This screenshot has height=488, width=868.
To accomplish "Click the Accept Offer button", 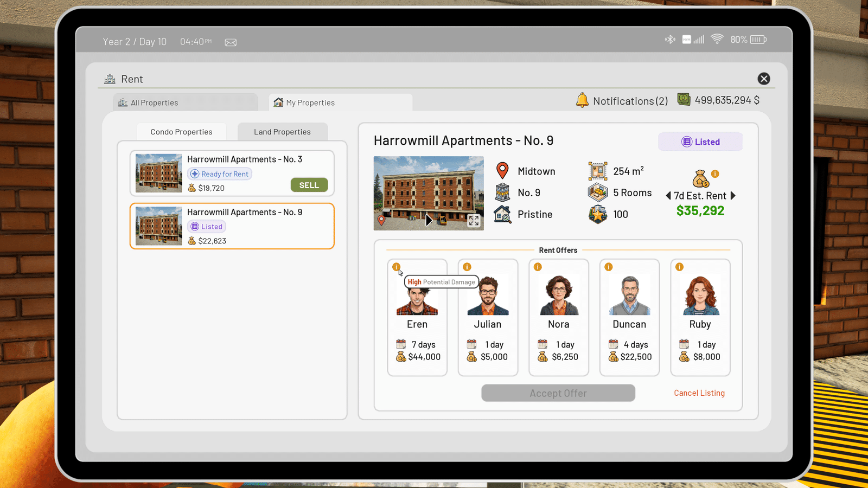I will coord(558,393).
